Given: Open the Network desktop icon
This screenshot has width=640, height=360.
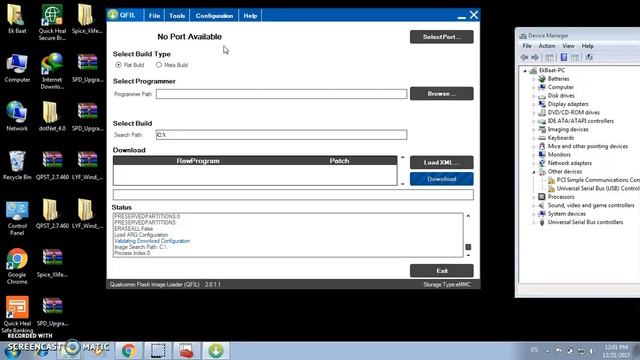Looking at the screenshot, I should [17, 116].
